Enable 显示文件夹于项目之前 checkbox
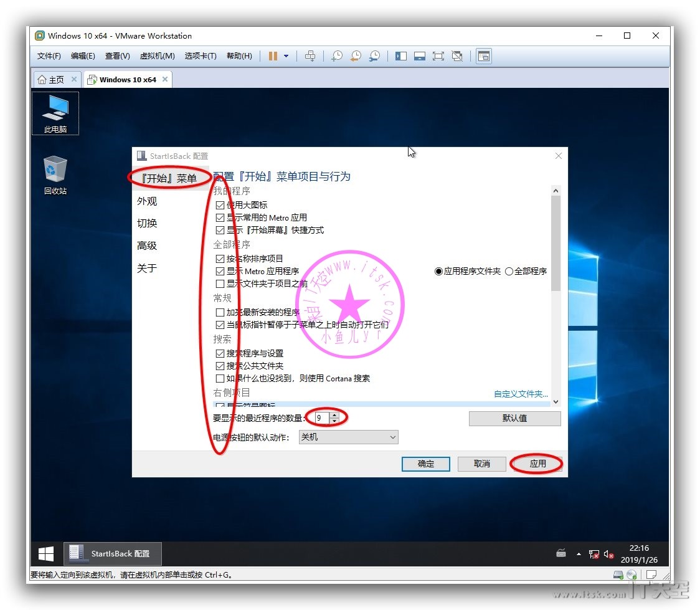Viewport: 700px width, 610px height. pos(220,284)
